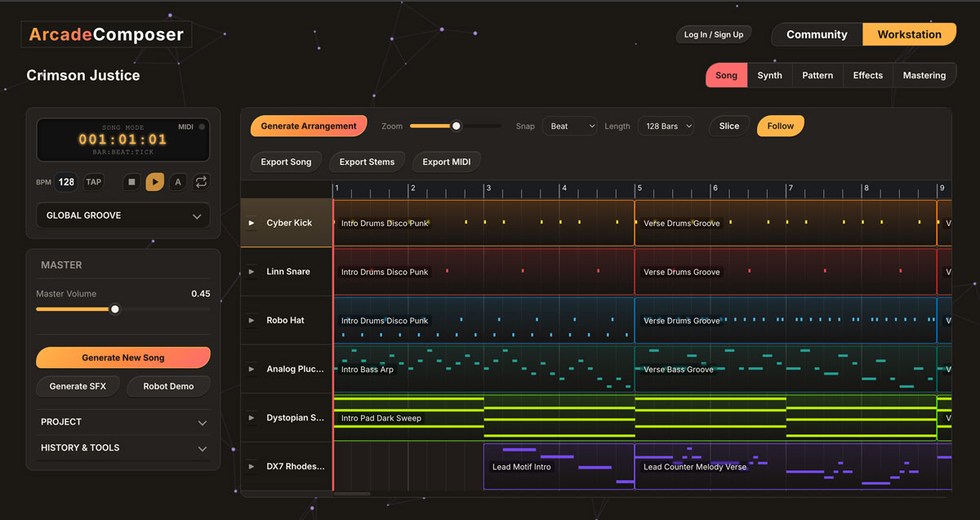Click the Linn Snare track arrow
This screenshot has height=520, width=980.
[x=252, y=272]
